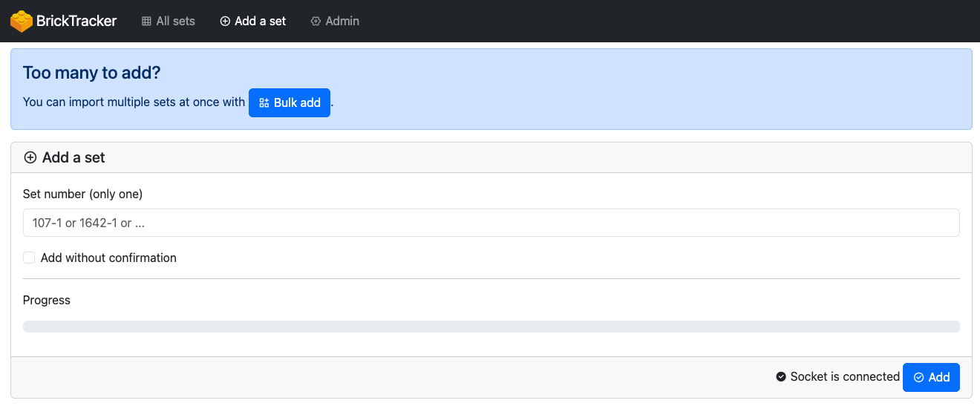Click the 'Socket is connected' status text
Screen dimensions: 980x406
pos(845,377)
